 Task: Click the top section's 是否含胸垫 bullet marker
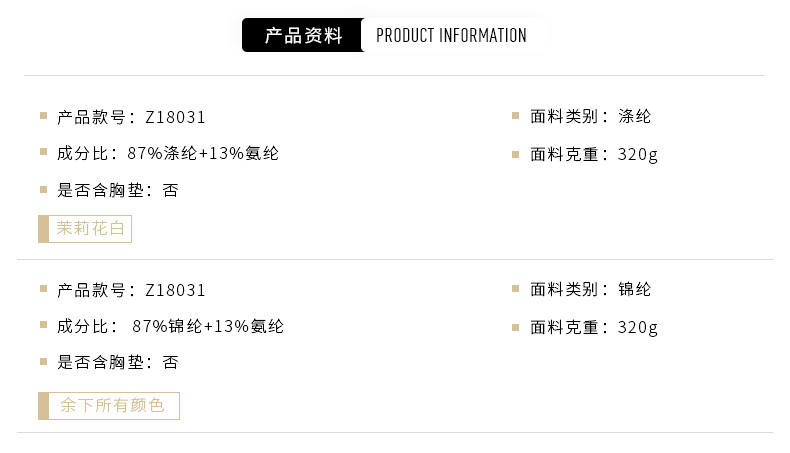pos(44,190)
